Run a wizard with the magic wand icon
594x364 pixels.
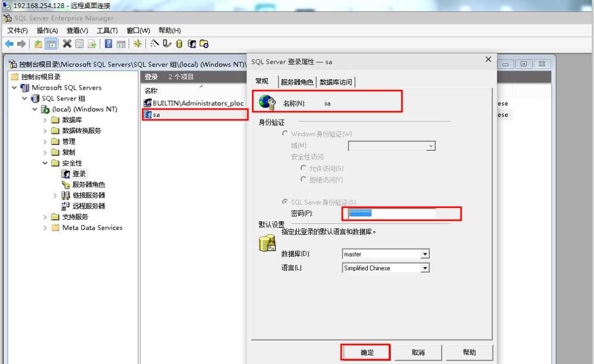pos(154,43)
